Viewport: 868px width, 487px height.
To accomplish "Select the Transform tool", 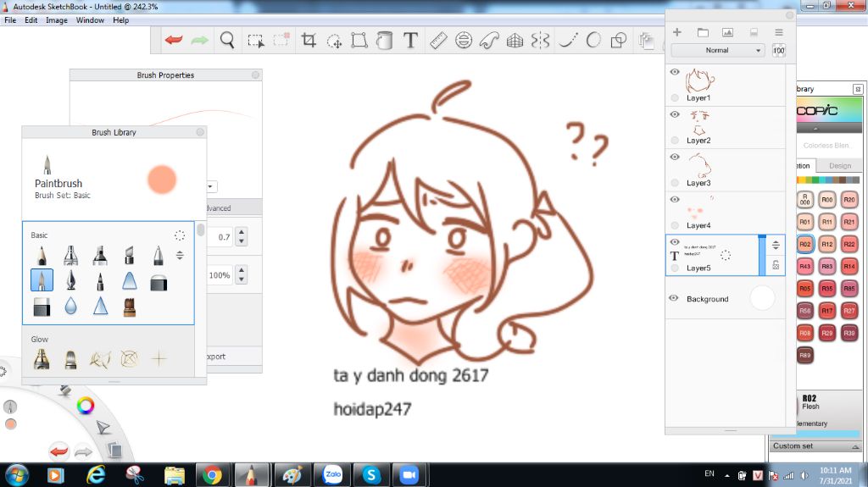I will (359, 40).
